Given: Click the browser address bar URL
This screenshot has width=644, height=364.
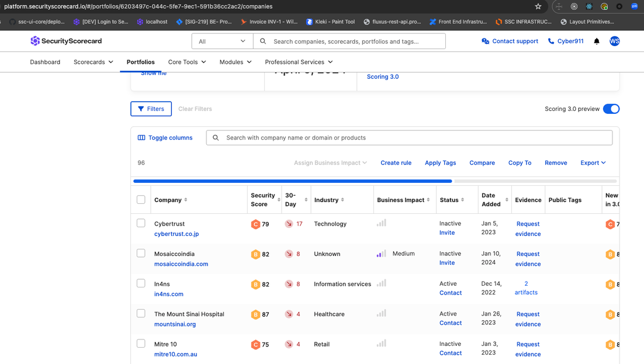Looking at the screenshot, I should (x=138, y=6).
